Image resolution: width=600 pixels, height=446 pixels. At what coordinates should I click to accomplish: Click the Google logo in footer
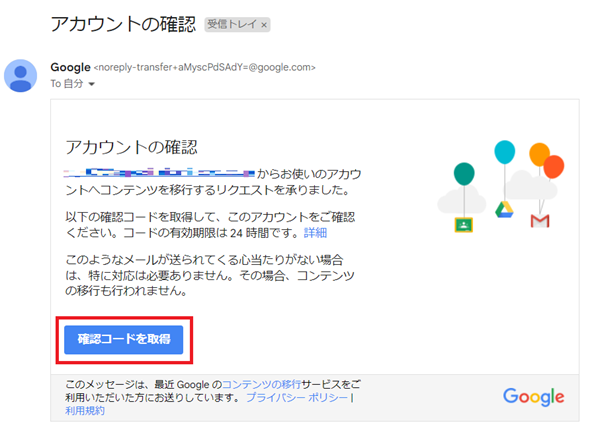(533, 397)
